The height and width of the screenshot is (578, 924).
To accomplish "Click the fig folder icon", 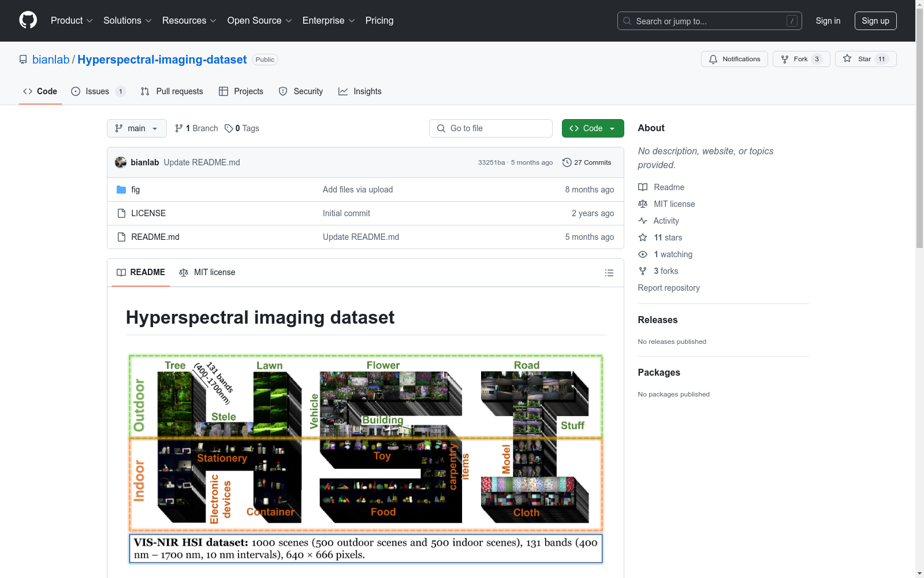I will point(121,190).
